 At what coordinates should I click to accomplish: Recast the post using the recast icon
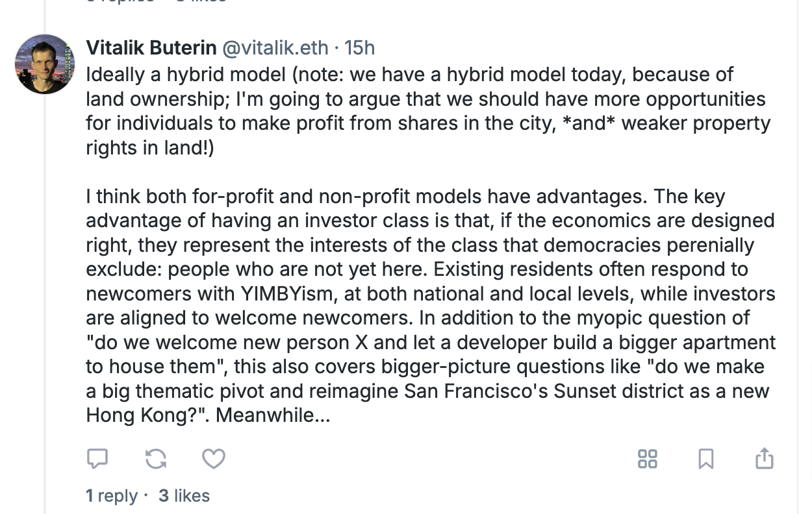point(155,459)
